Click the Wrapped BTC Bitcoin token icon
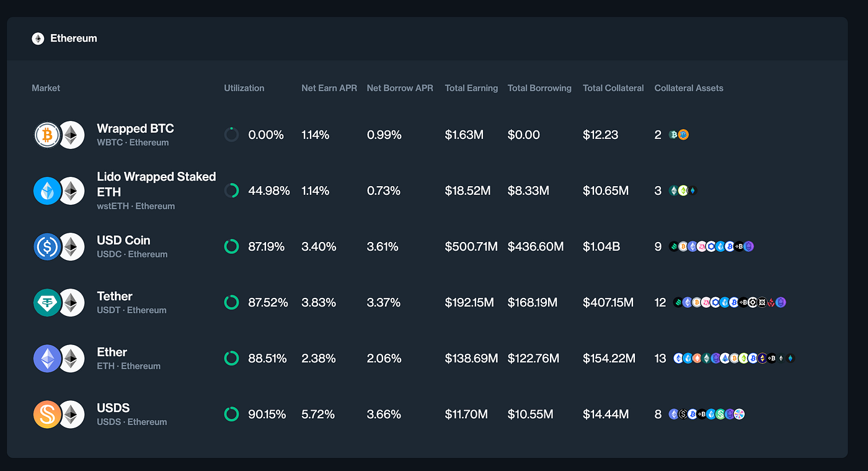Image resolution: width=868 pixels, height=471 pixels. 47,135
